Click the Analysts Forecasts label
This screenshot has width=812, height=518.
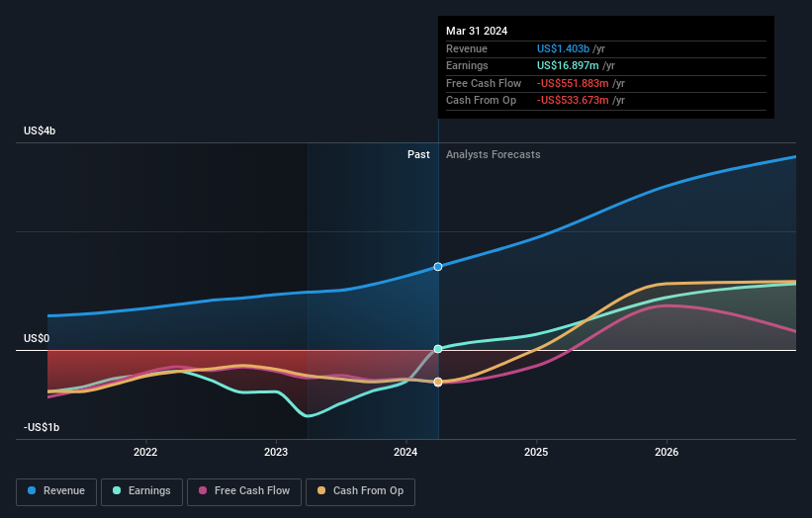[493, 154]
